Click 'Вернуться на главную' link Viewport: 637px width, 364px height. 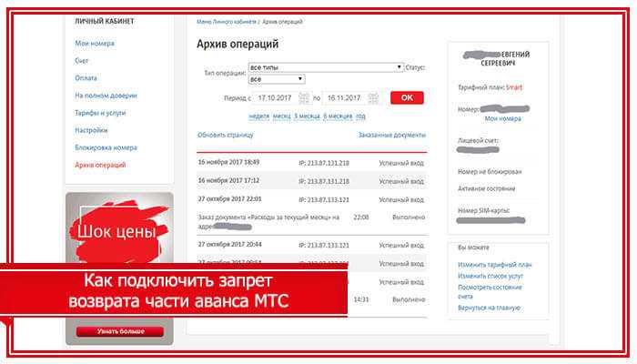[x=490, y=308]
